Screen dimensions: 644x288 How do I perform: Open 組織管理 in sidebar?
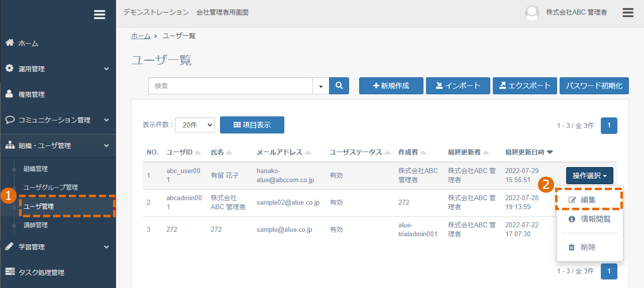(36, 169)
